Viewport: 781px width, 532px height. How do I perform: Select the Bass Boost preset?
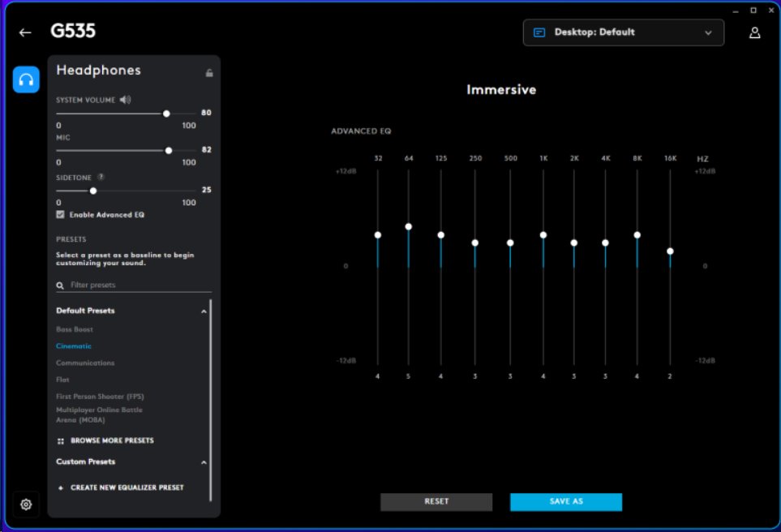(75, 329)
